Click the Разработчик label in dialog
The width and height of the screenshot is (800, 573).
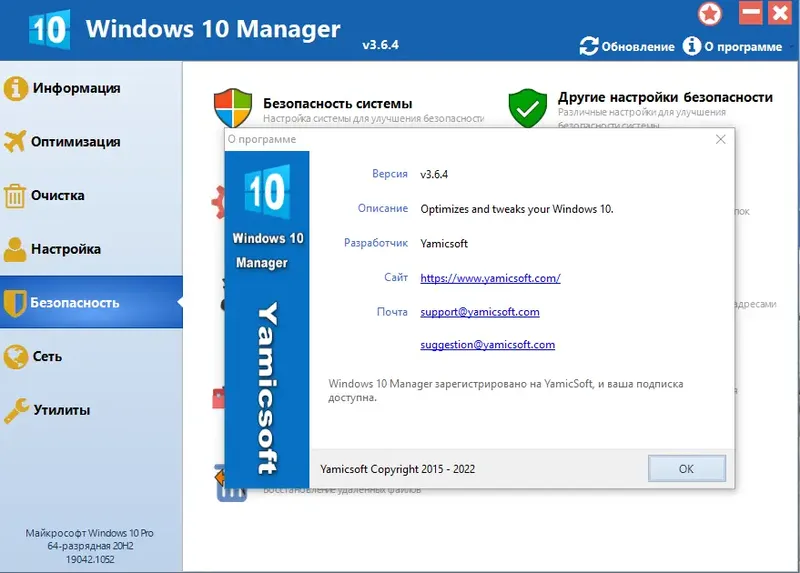[x=376, y=243]
